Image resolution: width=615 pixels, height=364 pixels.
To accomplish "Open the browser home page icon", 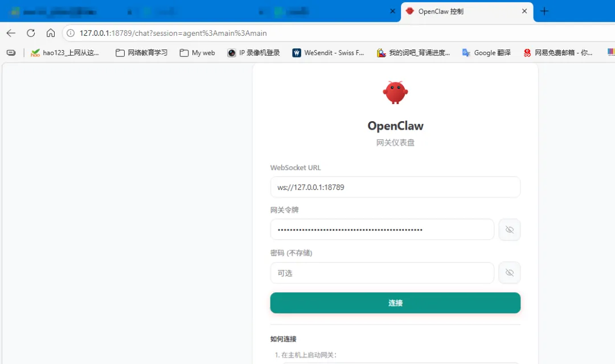I will coord(51,34).
